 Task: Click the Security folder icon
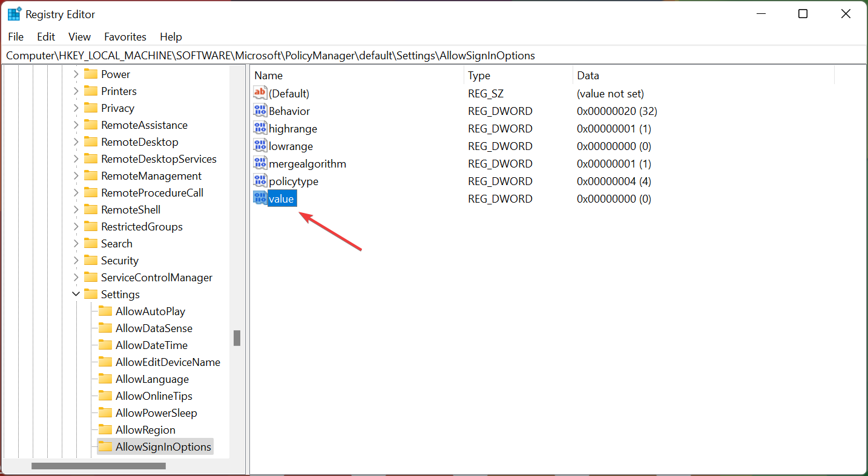[x=91, y=260]
